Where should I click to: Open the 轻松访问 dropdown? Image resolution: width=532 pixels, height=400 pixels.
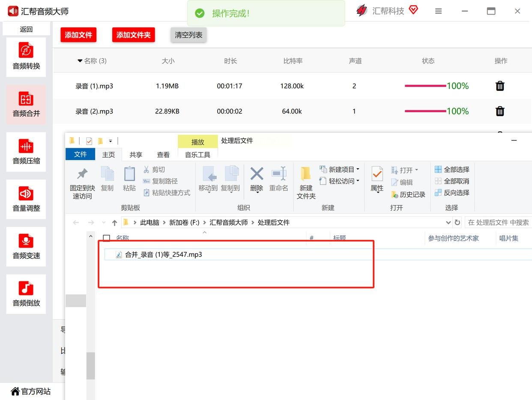(x=358, y=181)
